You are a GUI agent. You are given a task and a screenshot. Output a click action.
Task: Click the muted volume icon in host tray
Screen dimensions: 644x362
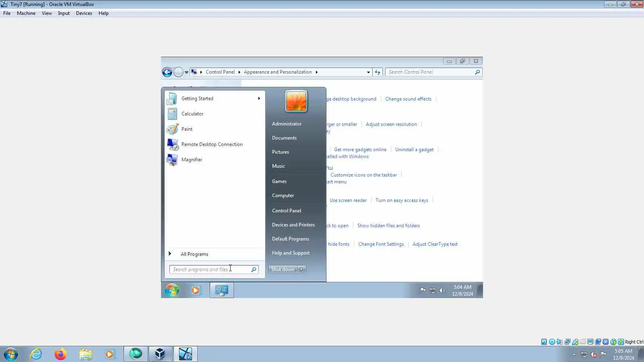[594, 354]
